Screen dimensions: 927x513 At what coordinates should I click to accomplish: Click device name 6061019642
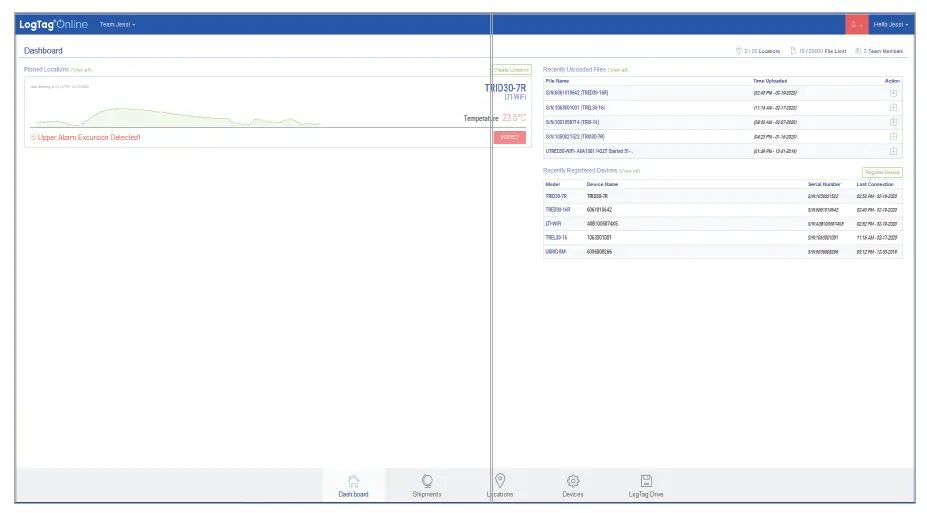tap(599, 210)
